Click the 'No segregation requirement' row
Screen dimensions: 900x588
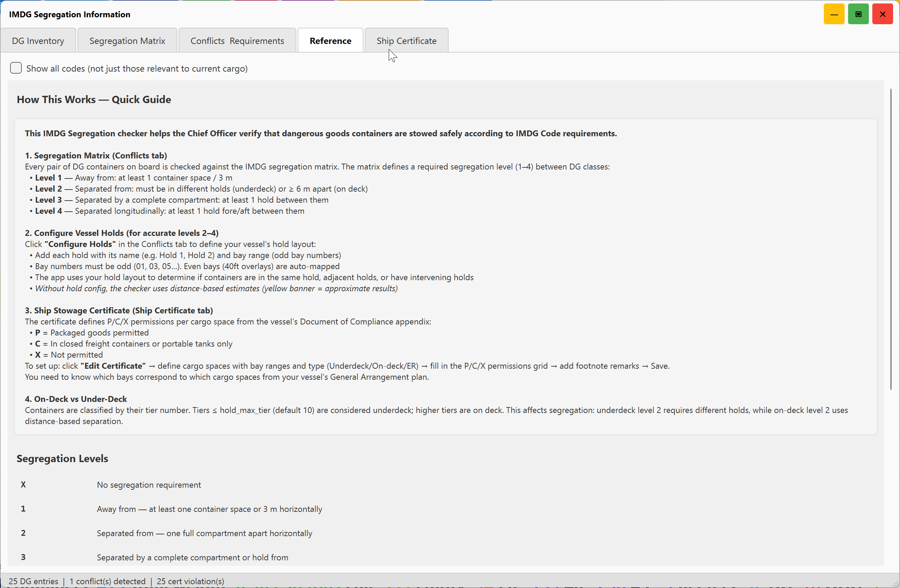[149, 485]
